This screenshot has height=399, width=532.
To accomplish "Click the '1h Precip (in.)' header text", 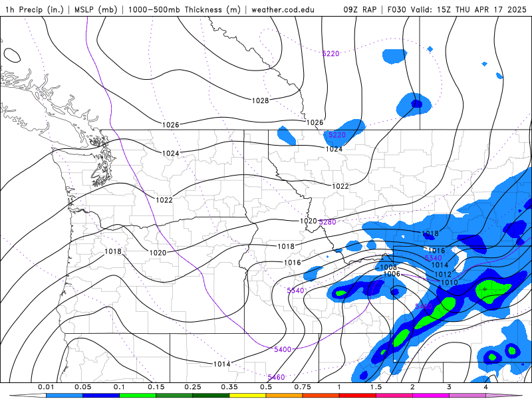I will tap(35, 10).
